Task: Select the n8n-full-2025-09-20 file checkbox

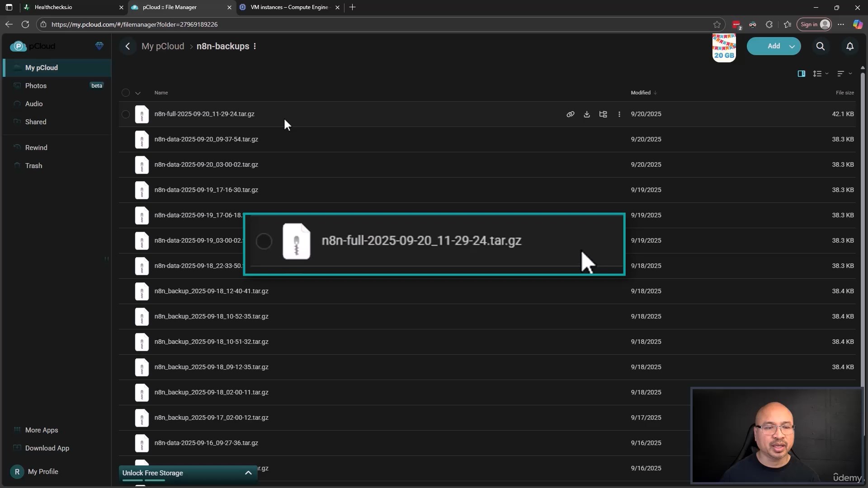Action: tap(126, 114)
